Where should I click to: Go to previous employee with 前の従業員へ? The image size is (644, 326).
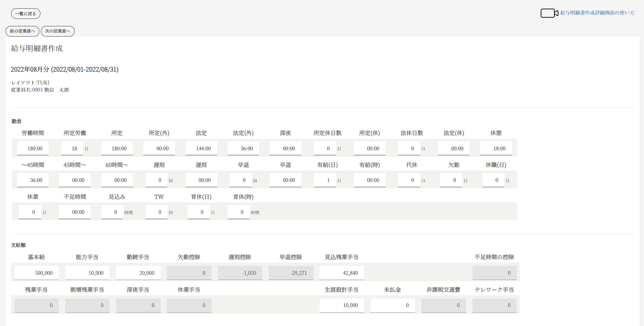(22, 31)
